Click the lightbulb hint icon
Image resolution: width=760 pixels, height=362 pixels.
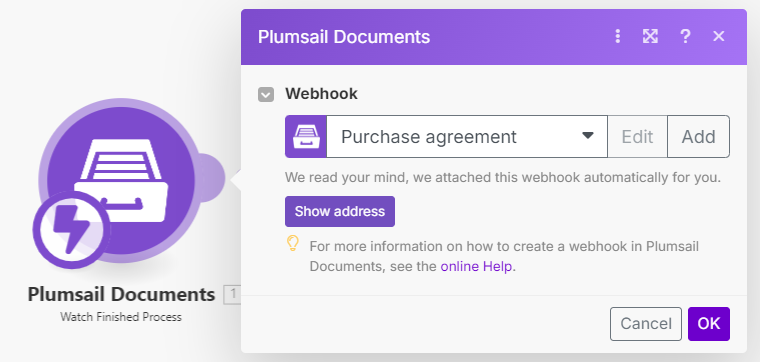(292, 243)
